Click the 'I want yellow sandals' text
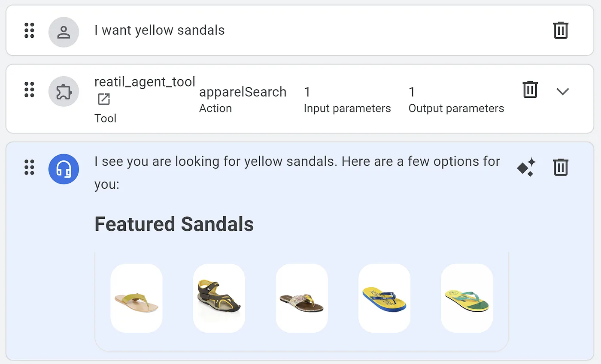Image resolution: width=601 pixels, height=364 pixels. pos(159,30)
